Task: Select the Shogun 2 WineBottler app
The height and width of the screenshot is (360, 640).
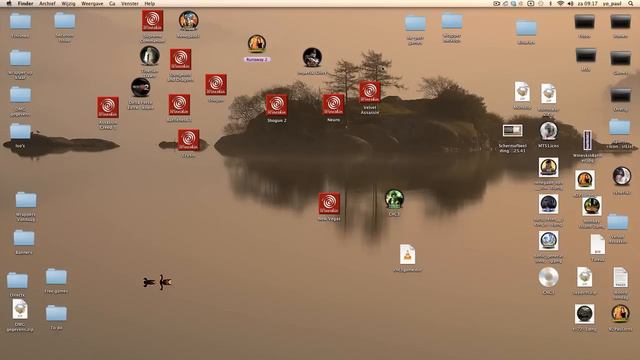Action: (276, 105)
